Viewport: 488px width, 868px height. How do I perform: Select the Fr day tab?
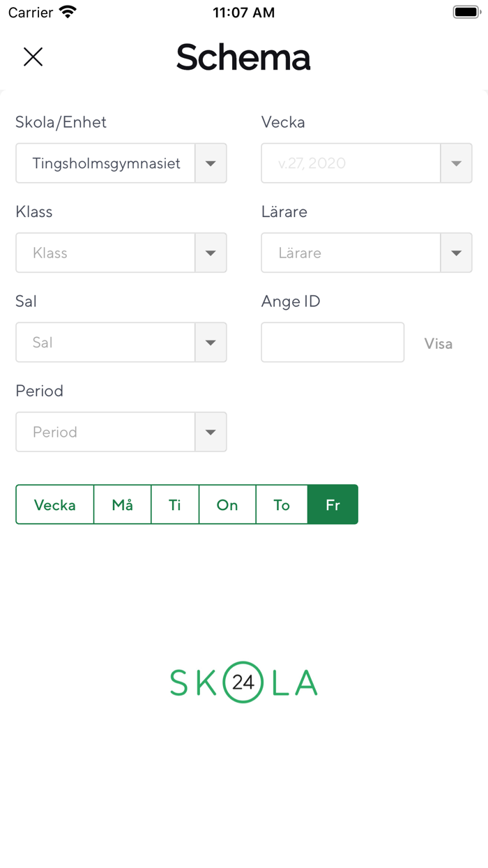pyautogui.click(x=333, y=504)
